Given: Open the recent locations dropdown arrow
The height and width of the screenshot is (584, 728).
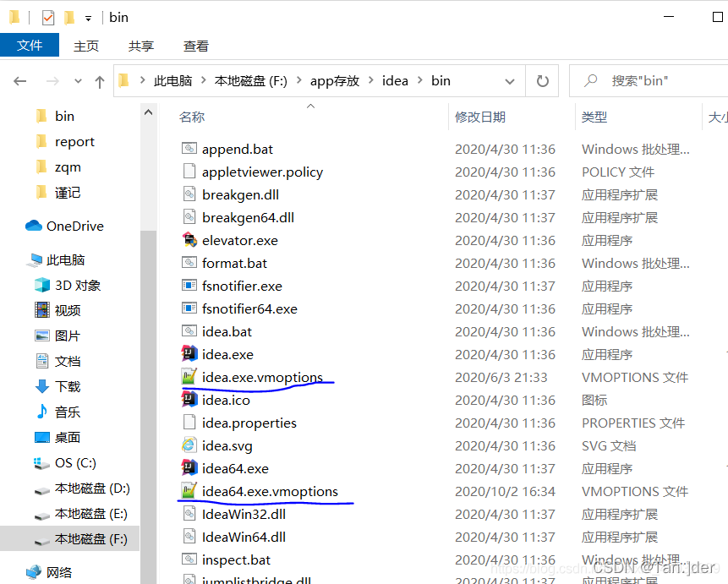Looking at the screenshot, I should [x=78, y=81].
